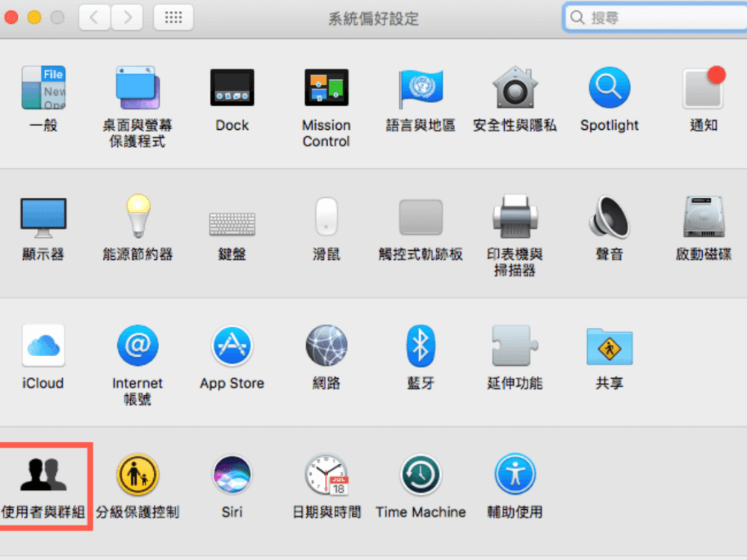This screenshot has width=747, height=560.
Task: Minimize window with yellow button
Action: tap(34, 18)
